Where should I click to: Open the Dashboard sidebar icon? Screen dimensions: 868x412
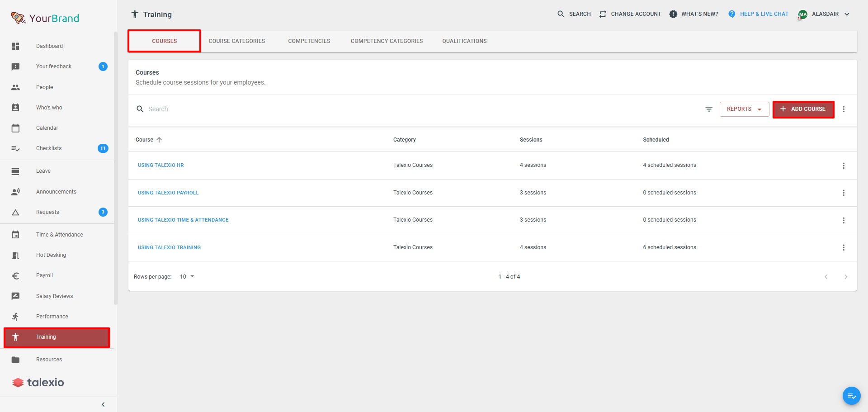(15, 46)
